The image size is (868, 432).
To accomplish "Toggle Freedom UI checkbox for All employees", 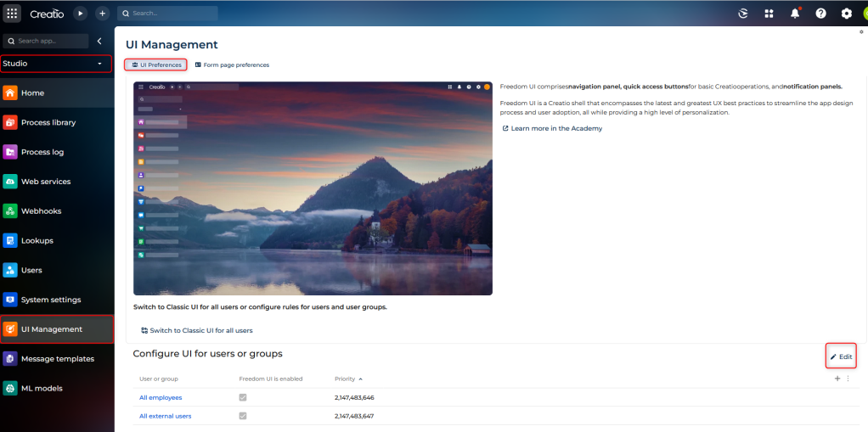I will click(242, 398).
